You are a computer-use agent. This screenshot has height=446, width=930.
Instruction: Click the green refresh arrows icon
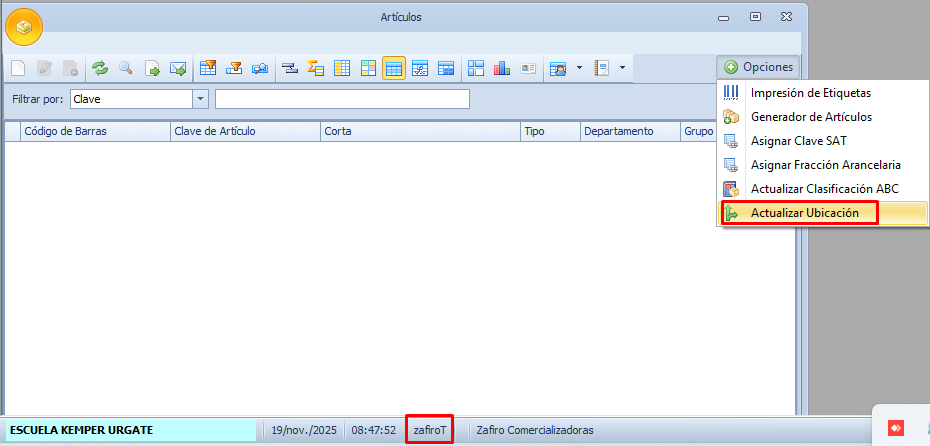[x=100, y=68]
